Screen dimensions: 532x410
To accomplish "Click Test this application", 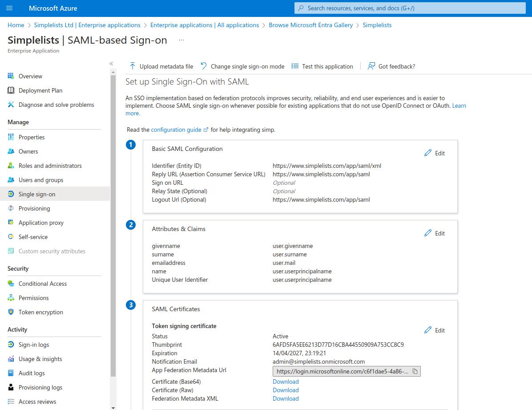I will tap(322, 66).
